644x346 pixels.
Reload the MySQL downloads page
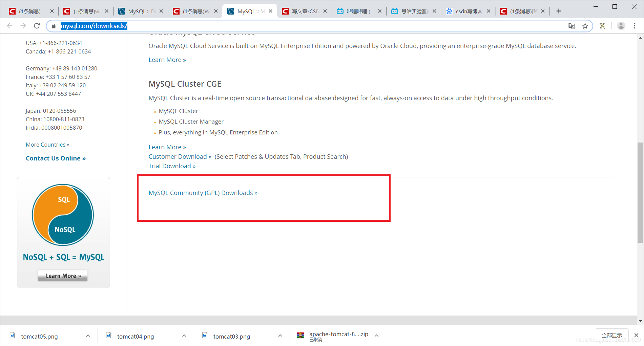coord(37,26)
